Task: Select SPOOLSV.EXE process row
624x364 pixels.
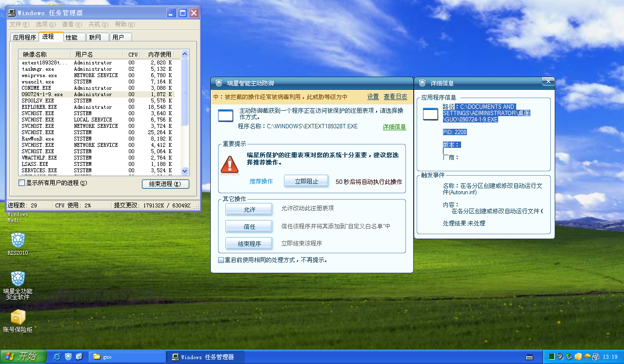Action: [97, 101]
